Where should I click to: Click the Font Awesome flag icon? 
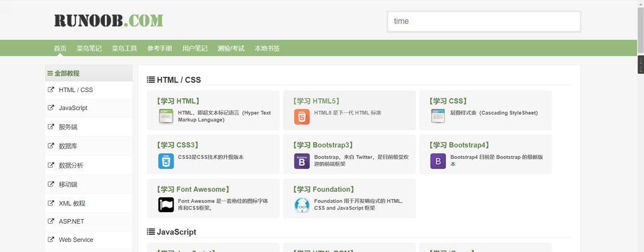pos(166,205)
